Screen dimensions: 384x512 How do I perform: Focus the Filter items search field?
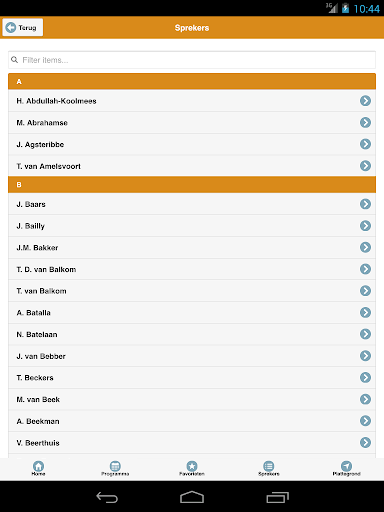click(192, 60)
